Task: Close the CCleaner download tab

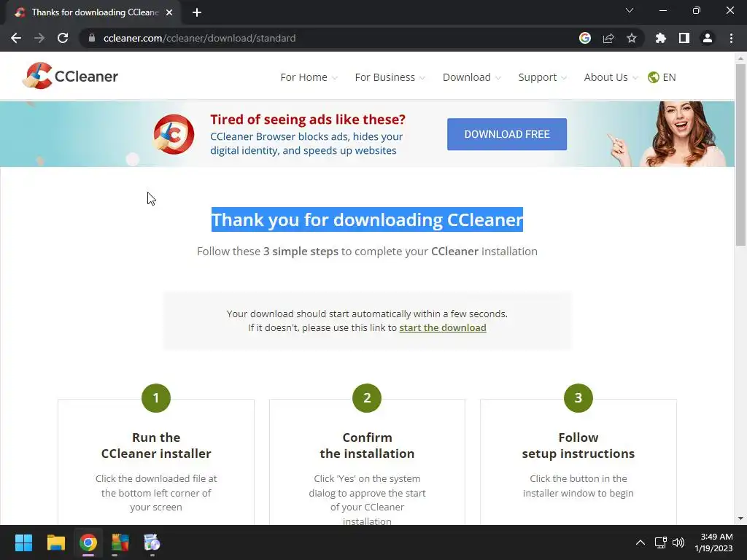Action: coord(169,12)
